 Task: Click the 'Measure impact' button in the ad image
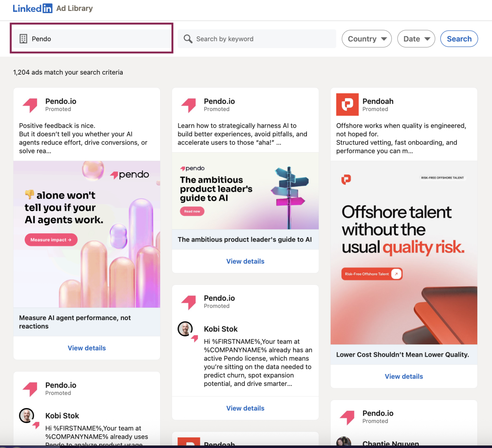(51, 240)
